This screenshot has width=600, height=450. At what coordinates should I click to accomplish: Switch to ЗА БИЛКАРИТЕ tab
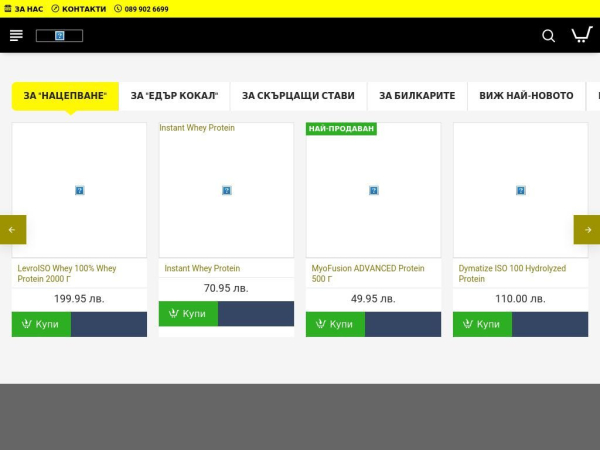417,96
